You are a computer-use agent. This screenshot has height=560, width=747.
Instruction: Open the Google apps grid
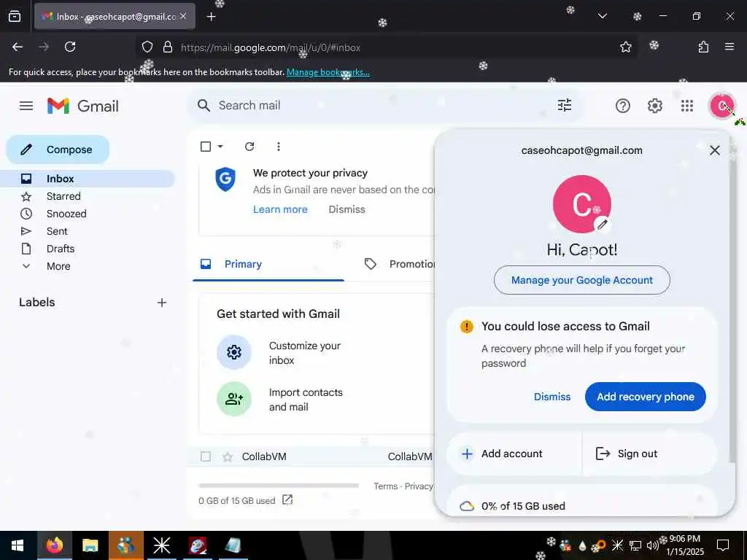tap(687, 106)
